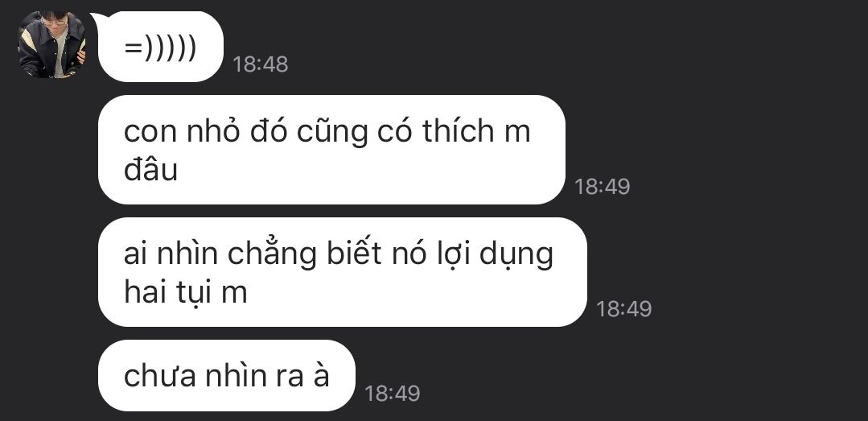Viewport: 868px width, 421px height.
Task: Click the letter "à" ending the last message
Action: point(321,375)
